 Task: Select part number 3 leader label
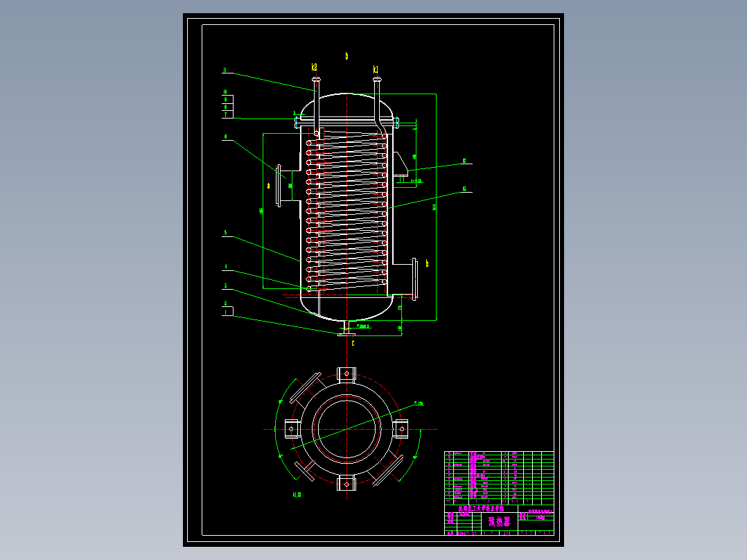pyautogui.click(x=225, y=286)
